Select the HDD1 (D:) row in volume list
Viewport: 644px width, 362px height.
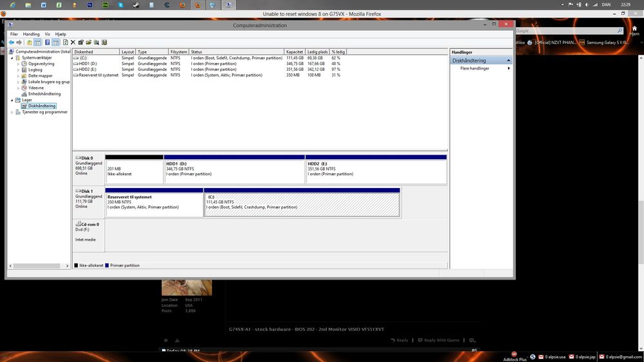210,64
